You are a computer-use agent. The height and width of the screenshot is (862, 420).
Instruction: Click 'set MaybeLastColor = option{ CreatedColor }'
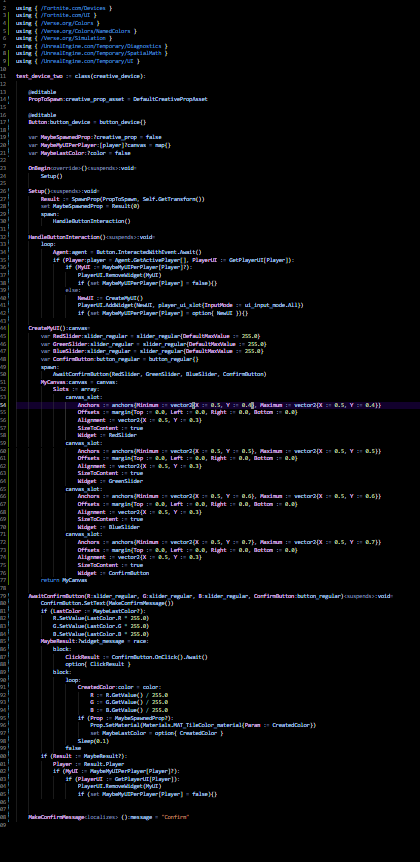pyautogui.click(x=157, y=733)
